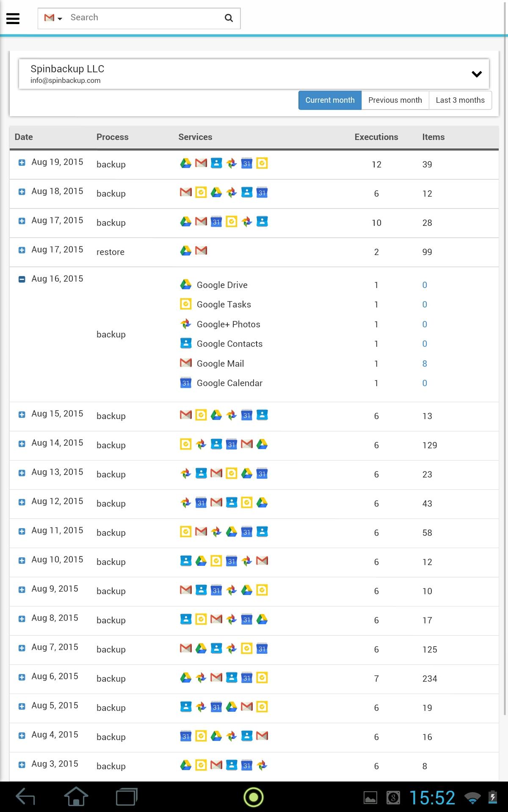Open the hamburger navigation menu
The width and height of the screenshot is (508, 812).
click(13, 18)
